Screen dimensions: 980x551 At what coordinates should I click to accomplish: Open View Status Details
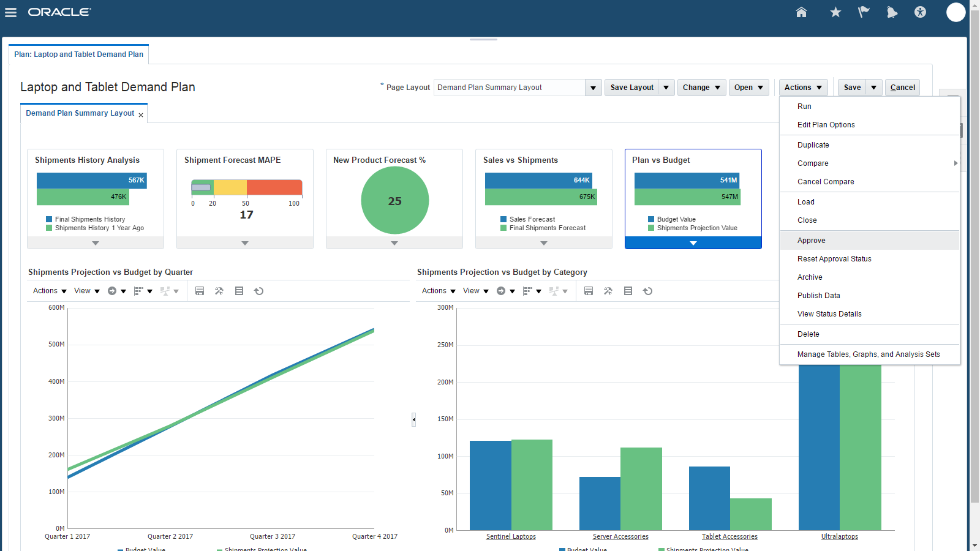(x=870, y=314)
